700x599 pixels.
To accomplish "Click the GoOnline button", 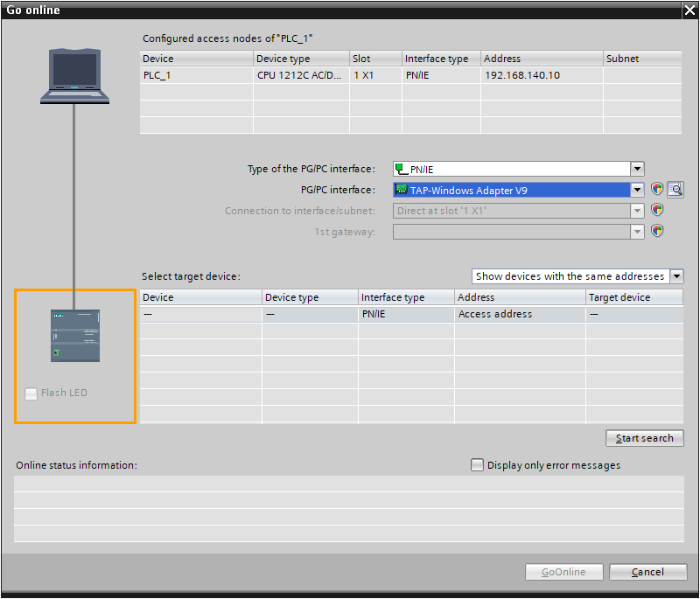I will [563, 572].
